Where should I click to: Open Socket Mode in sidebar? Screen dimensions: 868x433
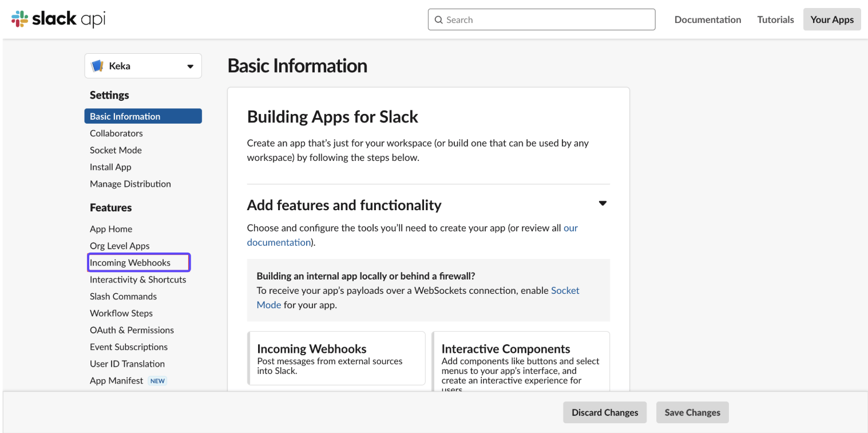pyautogui.click(x=116, y=150)
